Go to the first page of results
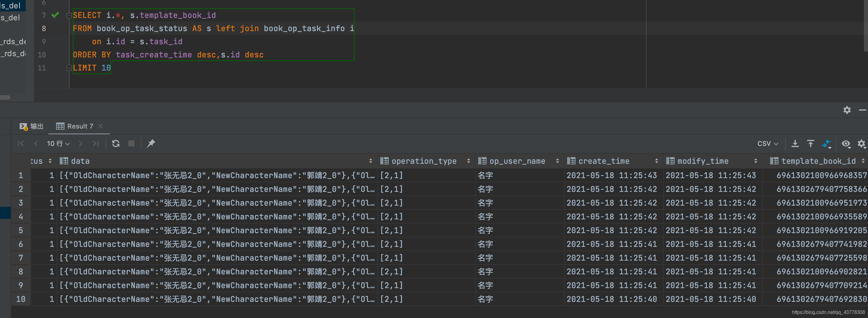This screenshot has width=868, height=318. (21, 144)
